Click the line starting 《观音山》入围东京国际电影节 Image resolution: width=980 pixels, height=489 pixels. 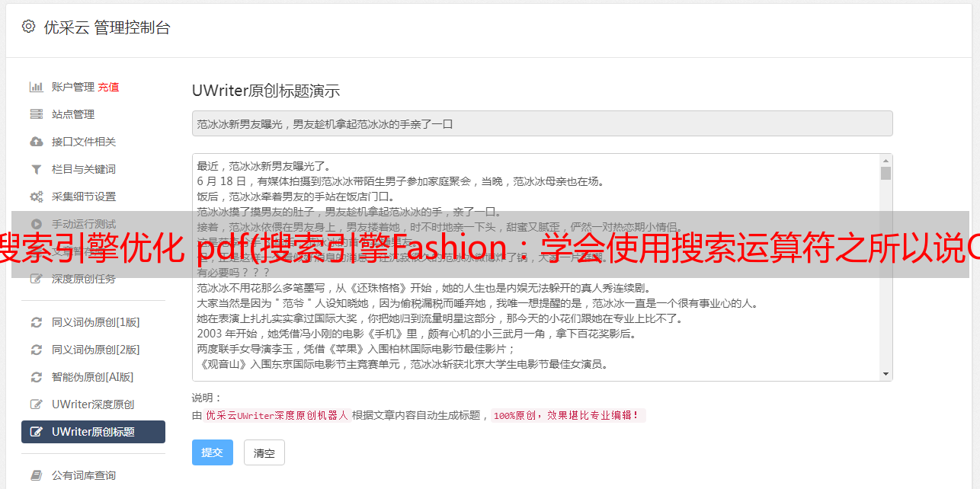click(402, 364)
